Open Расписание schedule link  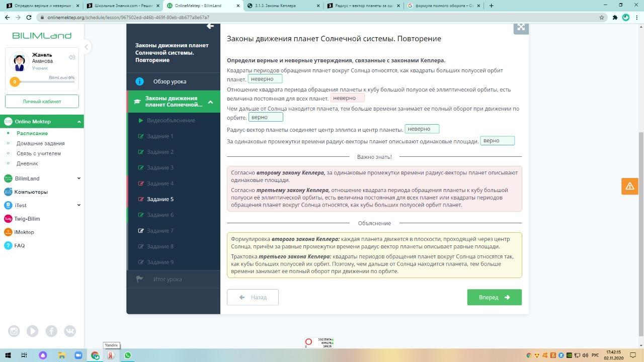(x=32, y=133)
